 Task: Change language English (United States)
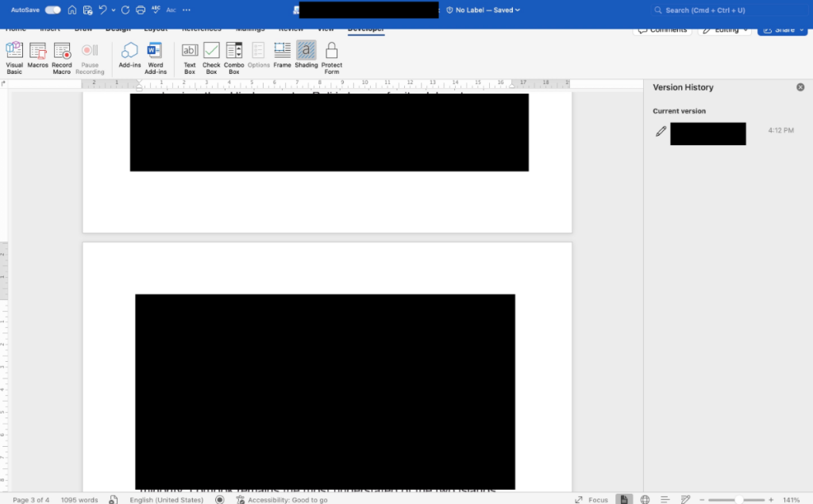[x=167, y=500]
